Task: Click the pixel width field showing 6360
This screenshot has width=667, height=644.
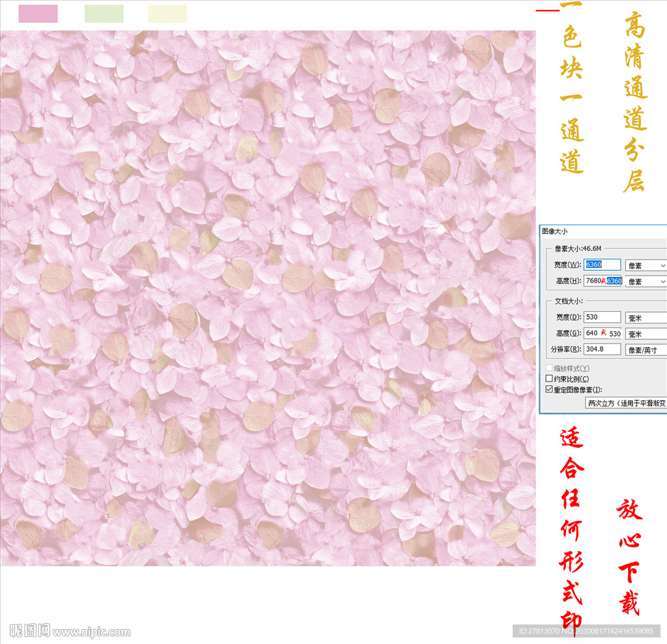Action: pyautogui.click(x=602, y=264)
